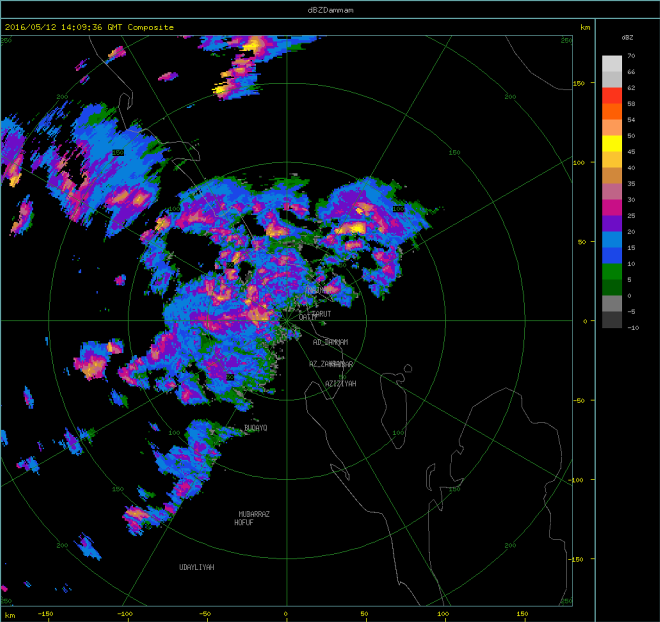Click the dBZ legend heading

click(x=627, y=37)
